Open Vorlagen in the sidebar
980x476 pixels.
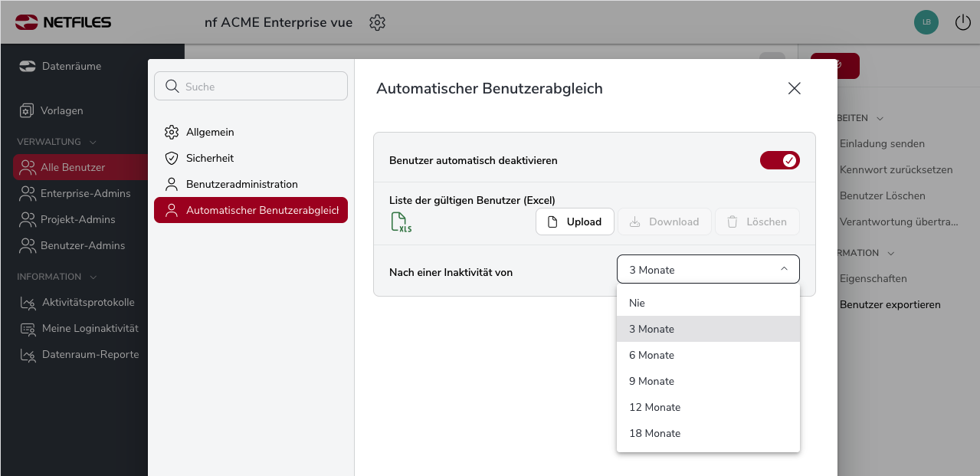61,110
